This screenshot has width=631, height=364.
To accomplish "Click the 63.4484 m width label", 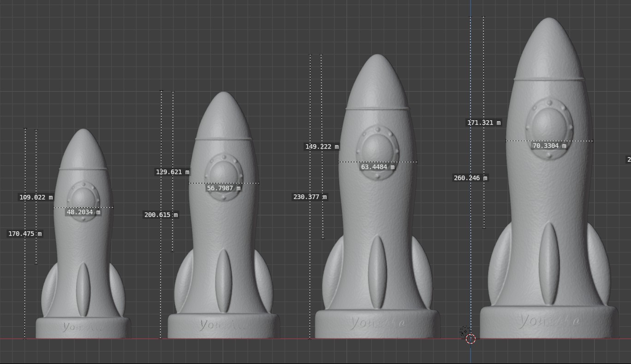I will (378, 167).
